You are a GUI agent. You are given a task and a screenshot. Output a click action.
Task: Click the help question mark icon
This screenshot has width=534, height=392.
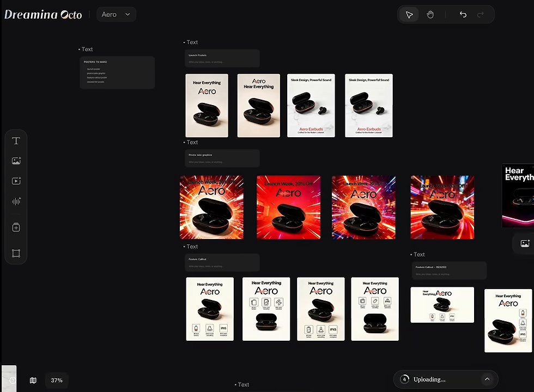click(13, 380)
